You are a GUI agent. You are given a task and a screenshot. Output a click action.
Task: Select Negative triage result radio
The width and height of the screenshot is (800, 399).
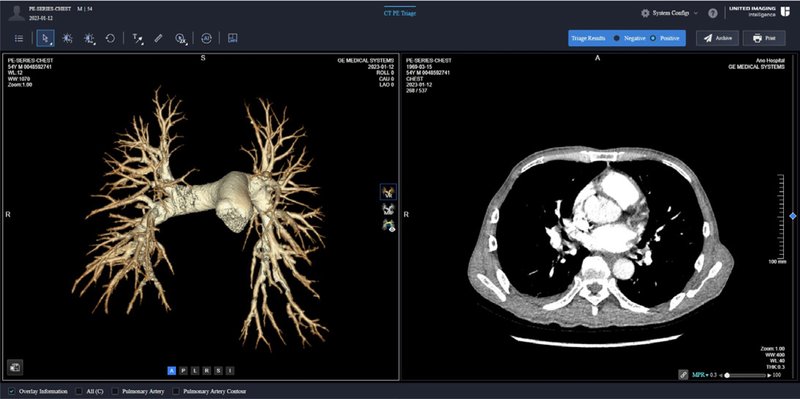tap(616, 38)
